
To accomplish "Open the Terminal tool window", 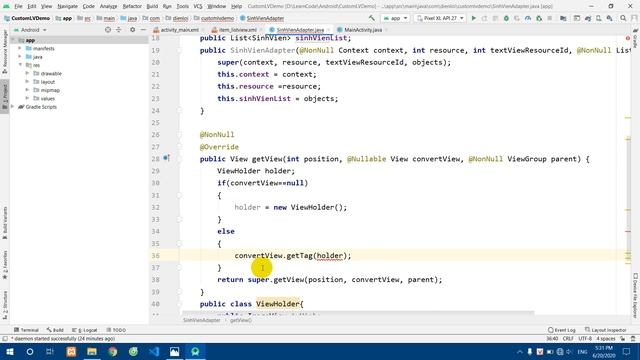I will coord(26,330).
